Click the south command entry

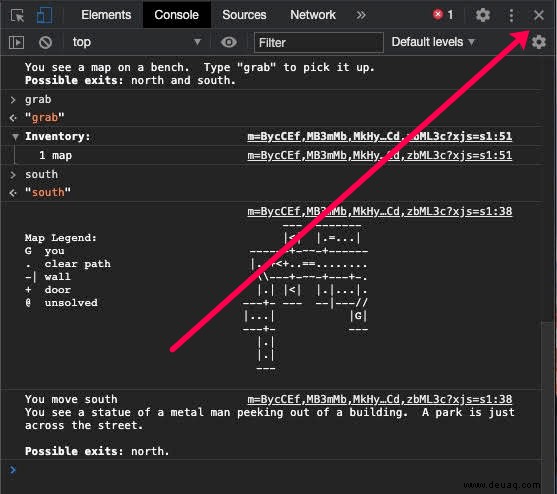point(41,174)
